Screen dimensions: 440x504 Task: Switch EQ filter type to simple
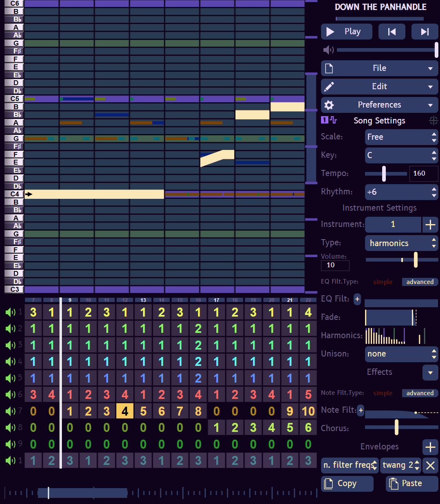(x=383, y=282)
